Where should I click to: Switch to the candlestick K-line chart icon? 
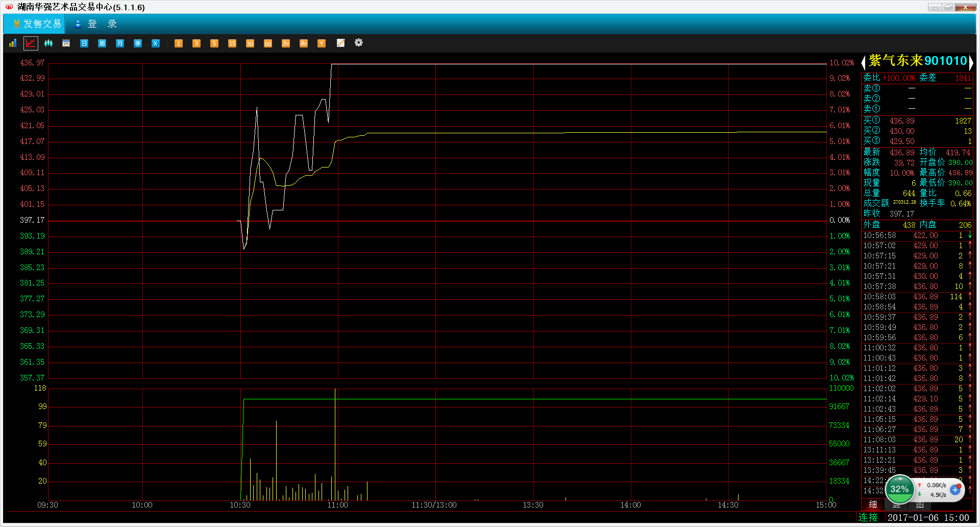tap(48, 43)
